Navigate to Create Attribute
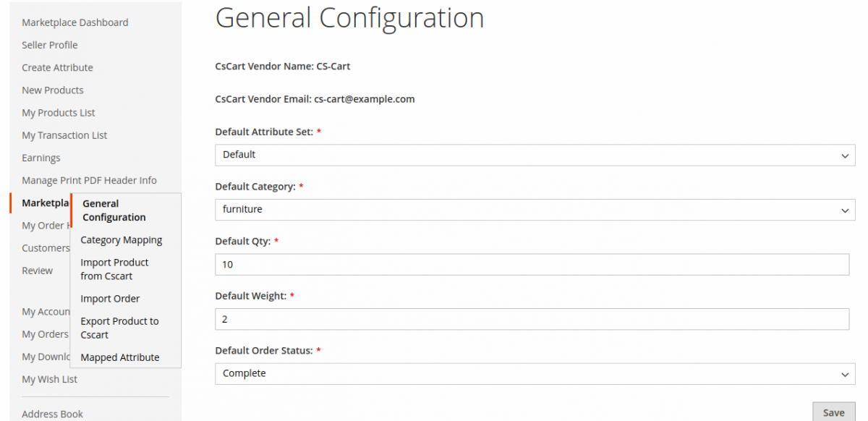 (58, 67)
